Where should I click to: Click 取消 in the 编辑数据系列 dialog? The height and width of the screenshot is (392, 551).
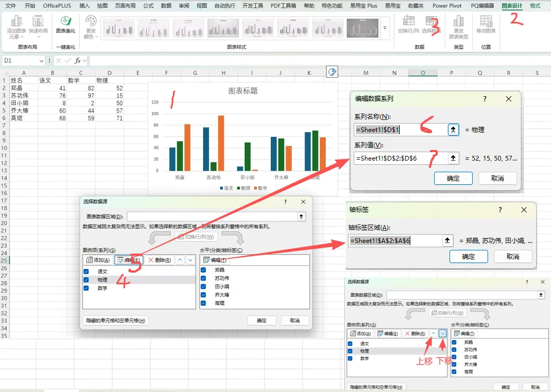tap(498, 178)
